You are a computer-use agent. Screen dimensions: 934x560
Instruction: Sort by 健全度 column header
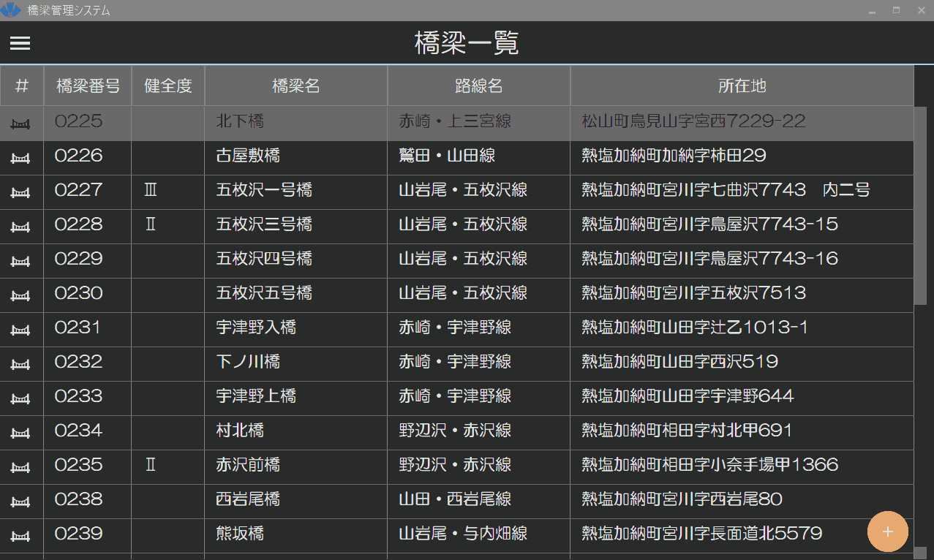(x=168, y=86)
